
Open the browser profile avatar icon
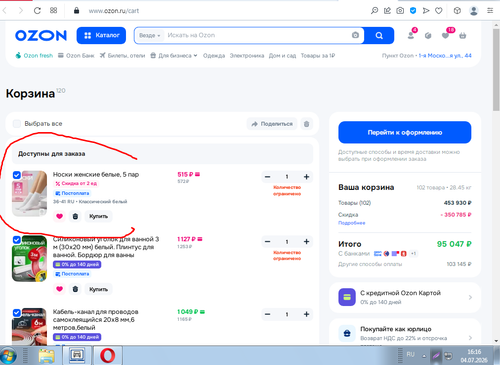(x=474, y=11)
